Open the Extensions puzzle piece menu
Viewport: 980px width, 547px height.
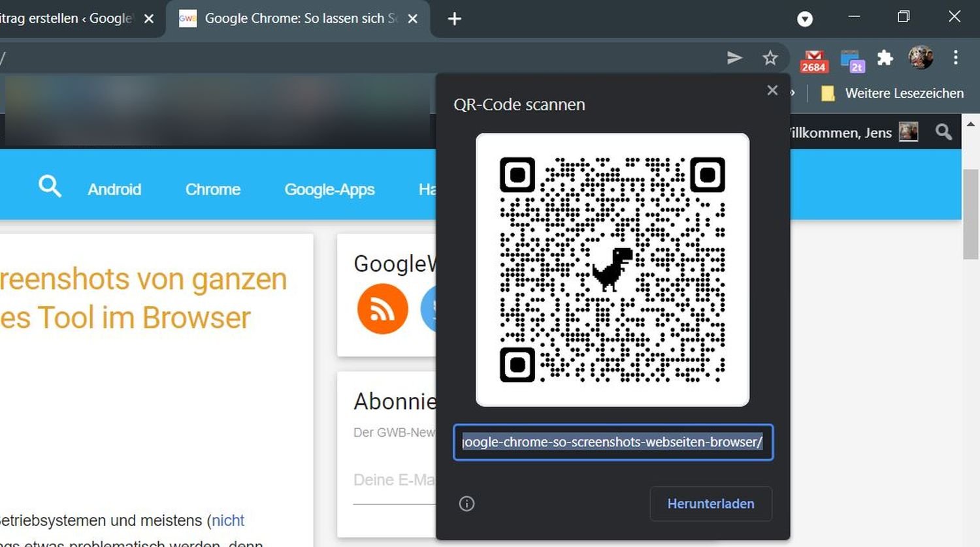[885, 58]
